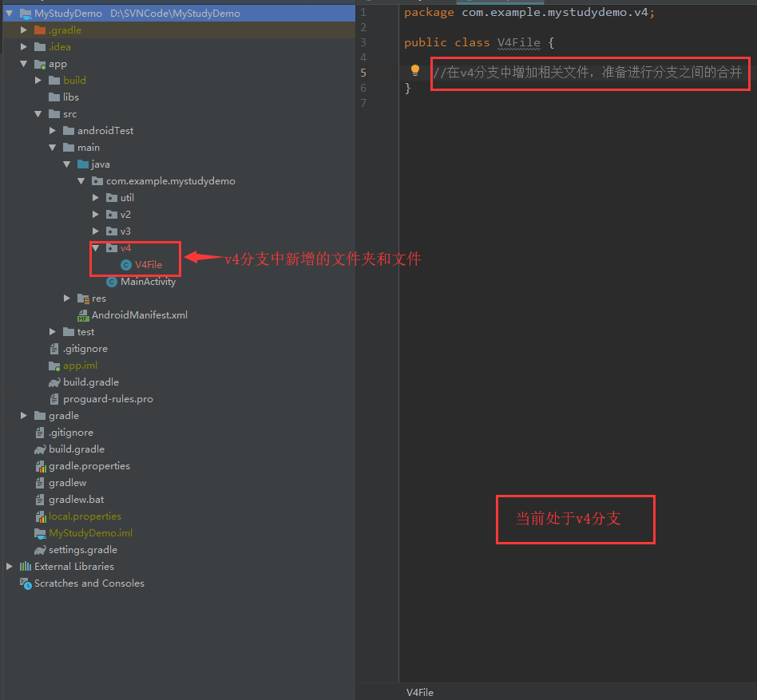This screenshot has width=757, height=700.
Task: Expand External Libraries arrow
Action: click(x=9, y=567)
